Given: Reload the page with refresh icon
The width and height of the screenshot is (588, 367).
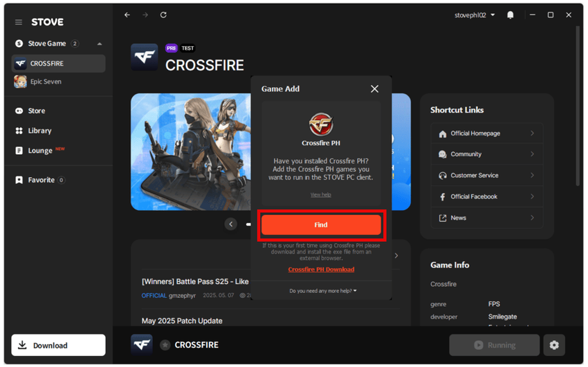Looking at the screenshot, I should click(x=163, y=15).
